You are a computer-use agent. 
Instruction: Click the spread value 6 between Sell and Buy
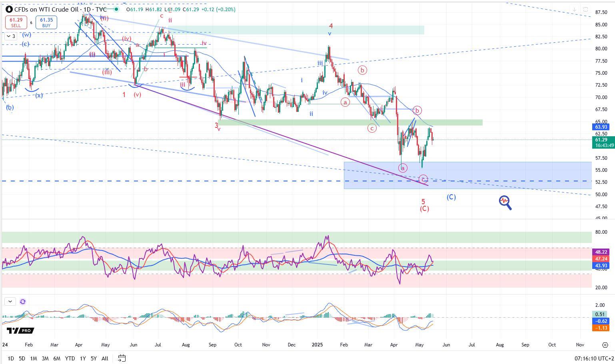31,22
